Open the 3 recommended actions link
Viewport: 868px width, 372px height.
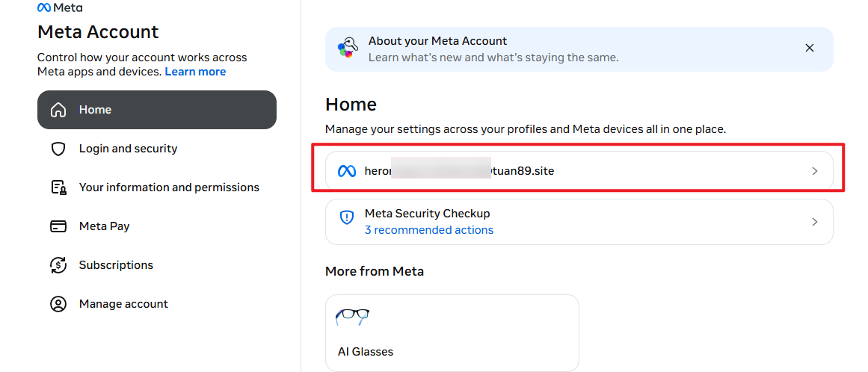pos(429,230)
